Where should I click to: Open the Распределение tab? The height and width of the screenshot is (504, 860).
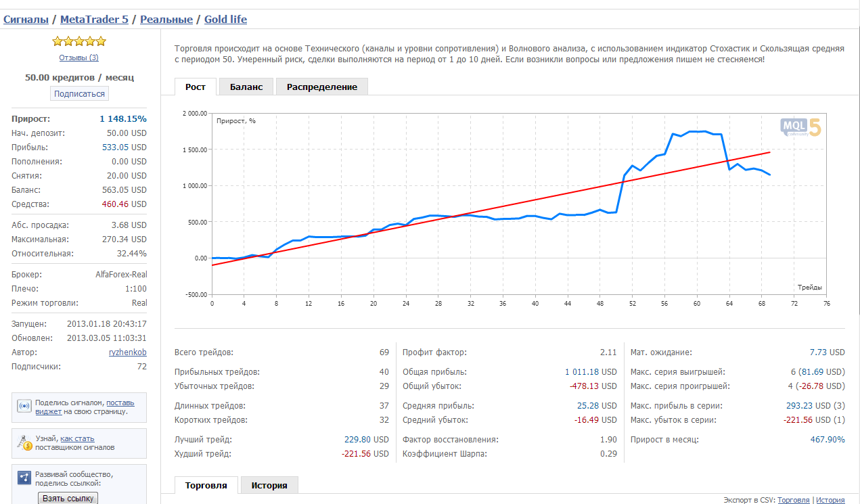click(321, 87)
